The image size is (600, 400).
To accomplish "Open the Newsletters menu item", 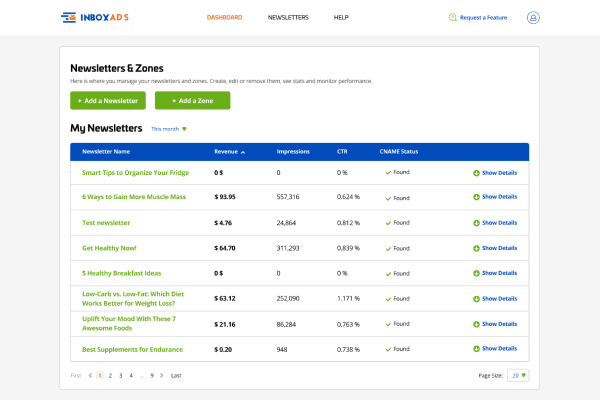I will tap(288, 18).
